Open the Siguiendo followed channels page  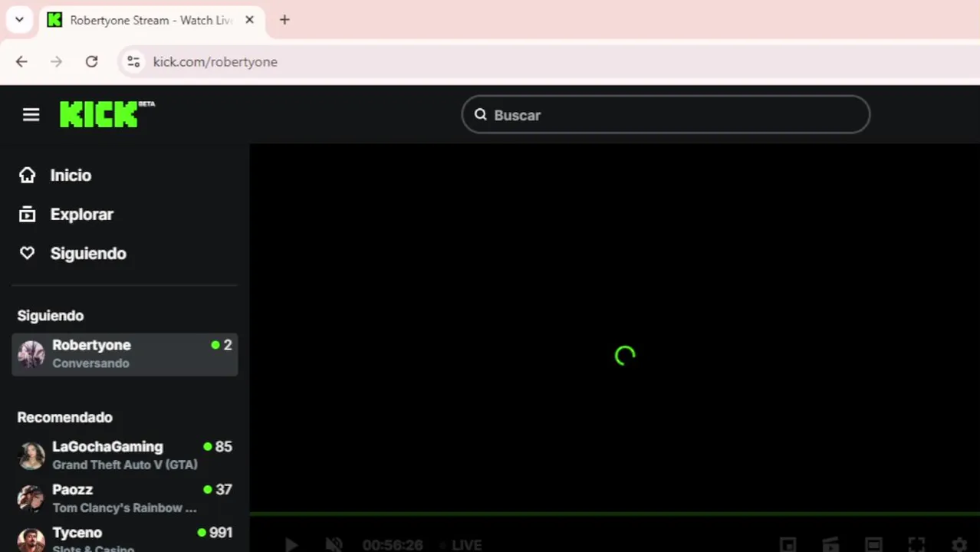click(72, 254)
